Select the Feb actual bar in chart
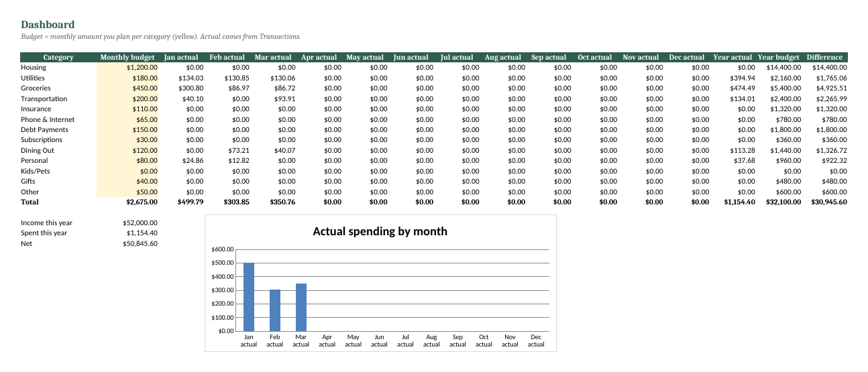The height and width of the screenshot is (372, 868). tap(275, 310)
